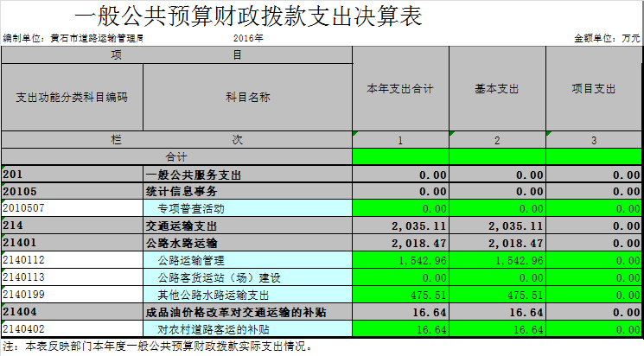Click the 专项普查活动 cell
This screenshot has height=356, width=644.
pos(247,208)
